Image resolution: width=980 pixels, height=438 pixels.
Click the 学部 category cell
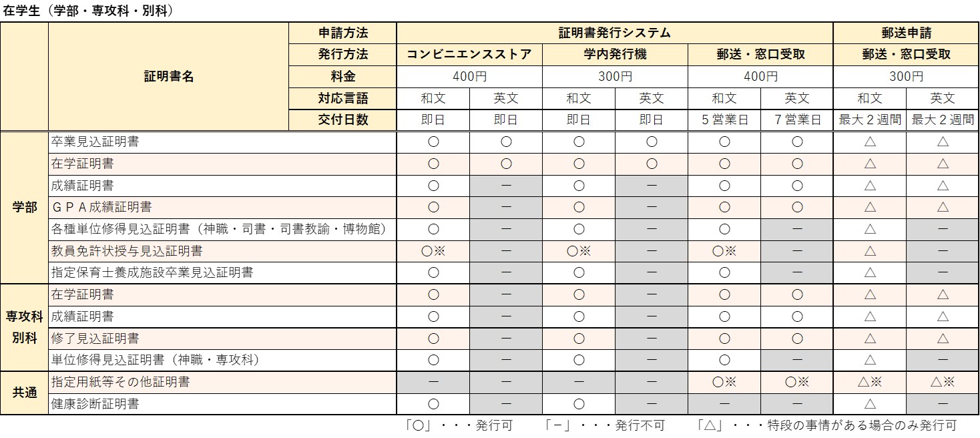[25, 207]
